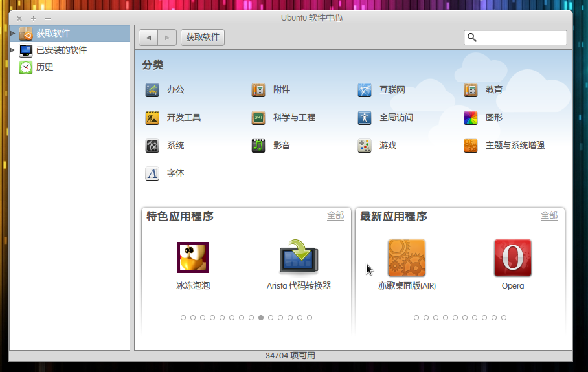Expand the 已安装的软件 tree node arrow
Image resolution: width=588 pixels, height=372 pixels.
click(x=13, y=50)
